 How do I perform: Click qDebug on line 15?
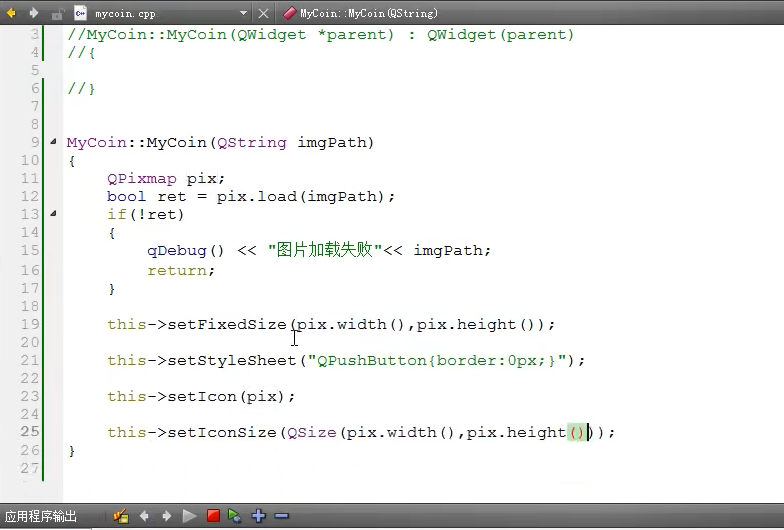point(176,250)
